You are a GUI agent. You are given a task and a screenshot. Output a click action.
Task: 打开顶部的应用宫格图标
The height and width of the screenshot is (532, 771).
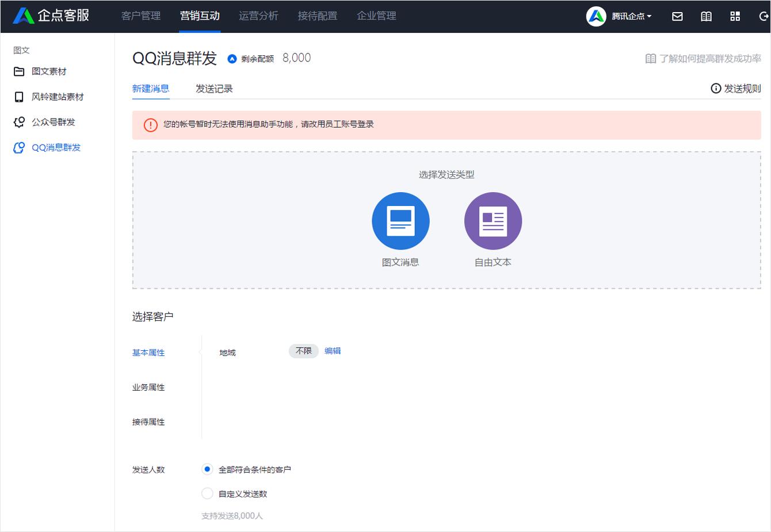pos(735,16)
